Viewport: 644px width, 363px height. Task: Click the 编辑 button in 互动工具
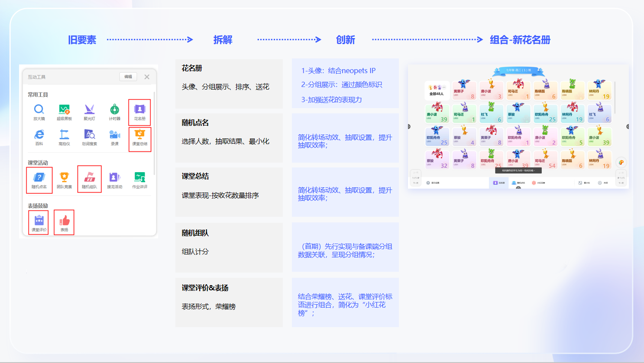point(128,77)
